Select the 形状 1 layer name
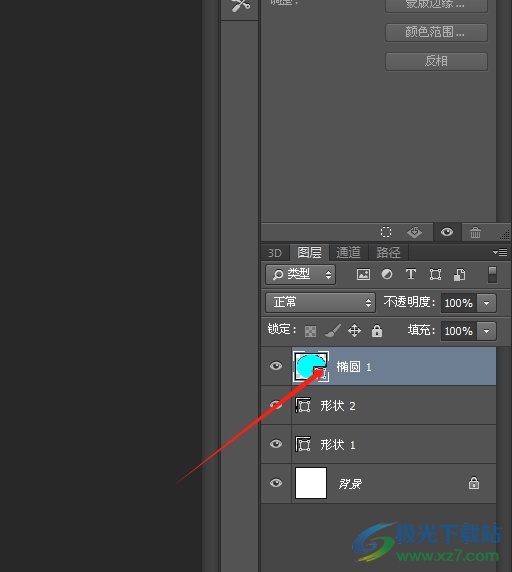The width and height of the screenshot is (512, 572). tap(338, 445)
